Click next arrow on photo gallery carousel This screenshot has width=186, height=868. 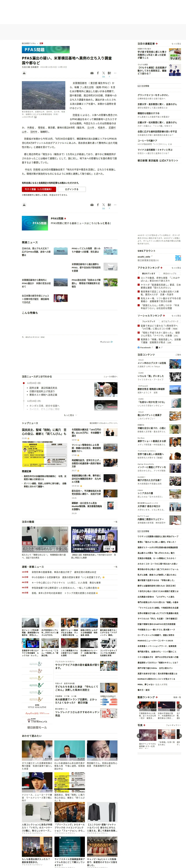[x=180, y=736]
